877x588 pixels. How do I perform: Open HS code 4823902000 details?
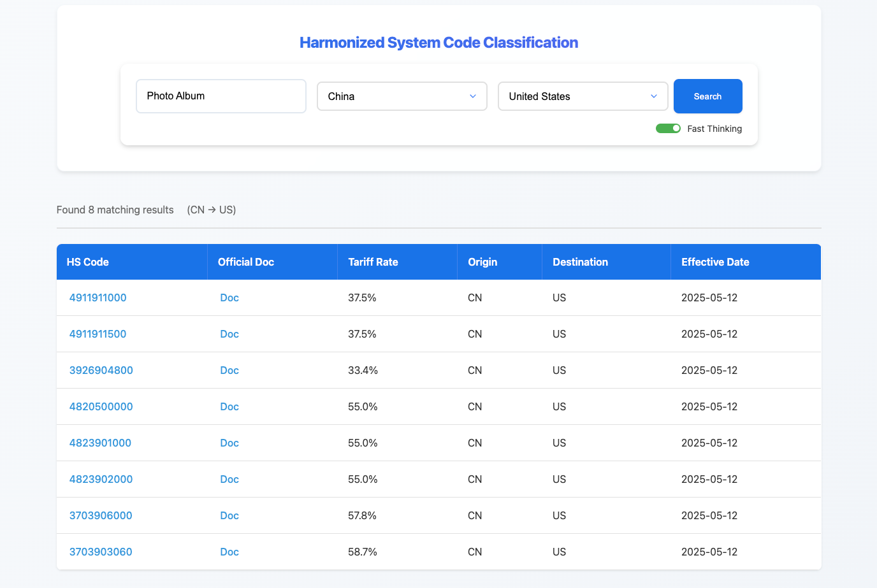click(101, 479)
